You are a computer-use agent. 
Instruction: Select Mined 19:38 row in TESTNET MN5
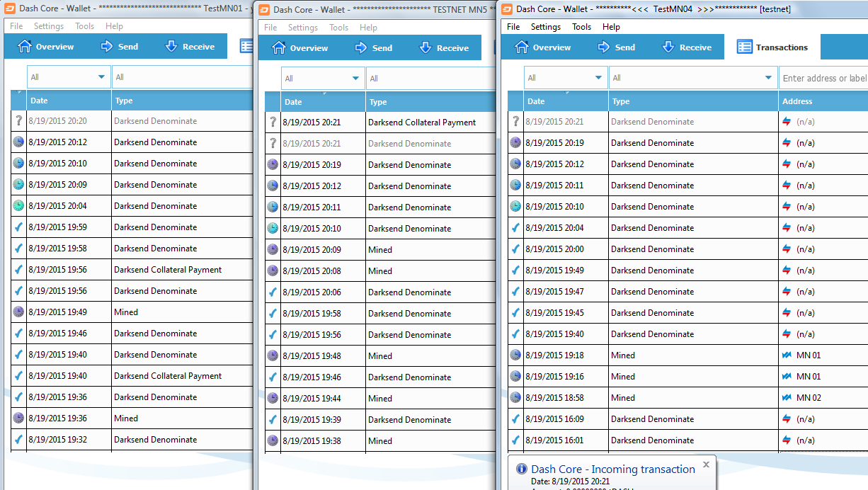coord(380,441)
